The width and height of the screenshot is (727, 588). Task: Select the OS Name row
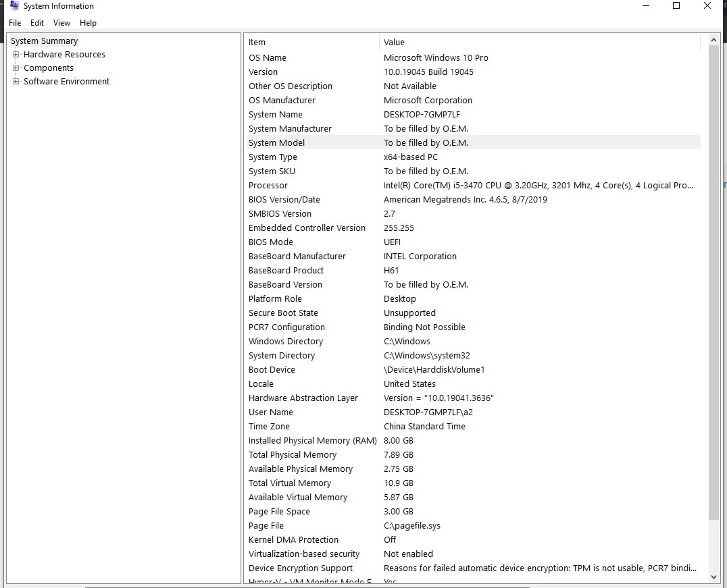(472, 58)
